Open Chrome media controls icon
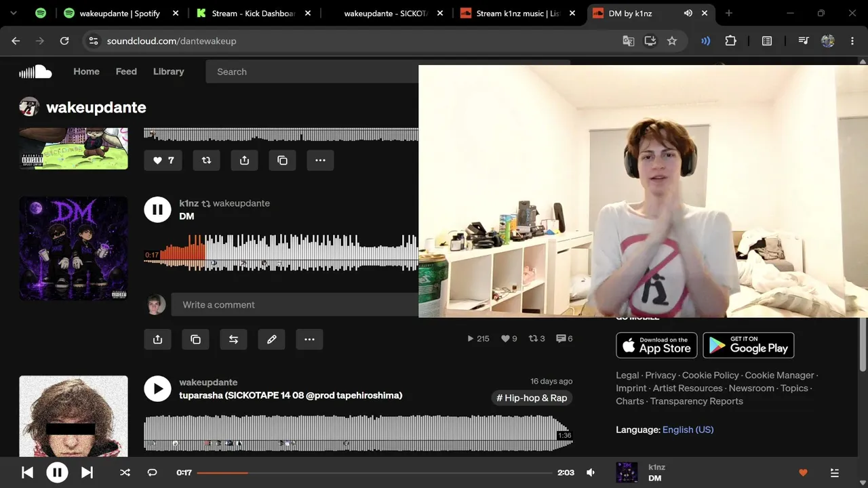Image resolution: width=868 pixels, height=488 pixels. pyautogui.click(x=804, y=41)
